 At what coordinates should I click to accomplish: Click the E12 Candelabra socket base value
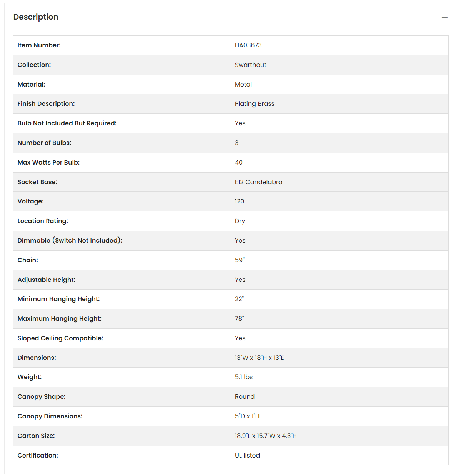(x=258, y=182)
